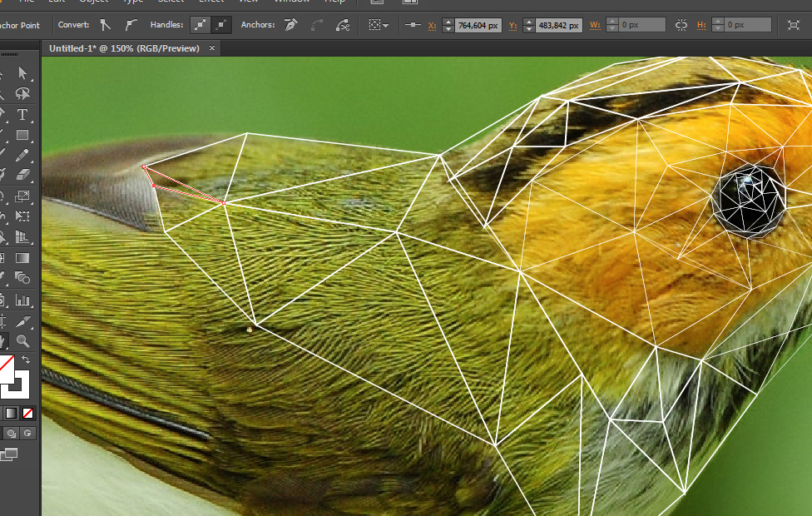The image size is (812, 516).
Task: Set color mode to Gradient
Action: [12, 413]
